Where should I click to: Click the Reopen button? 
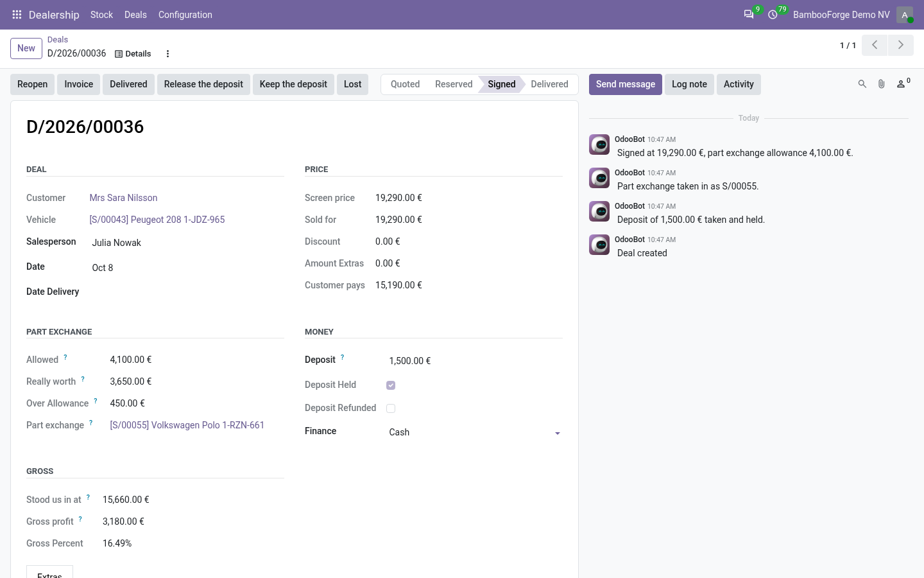(x=33, y=84)
